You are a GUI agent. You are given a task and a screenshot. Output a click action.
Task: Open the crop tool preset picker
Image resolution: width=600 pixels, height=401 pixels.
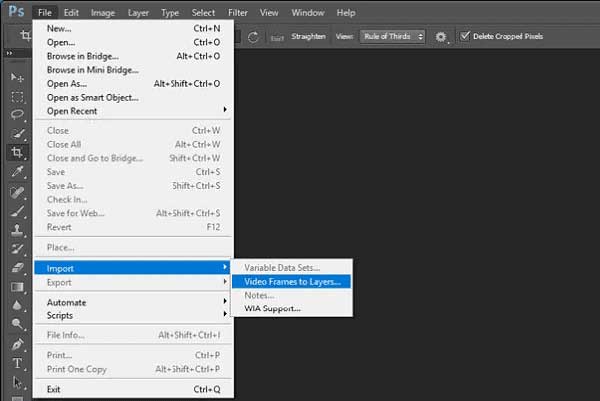(x=25, y=36)
